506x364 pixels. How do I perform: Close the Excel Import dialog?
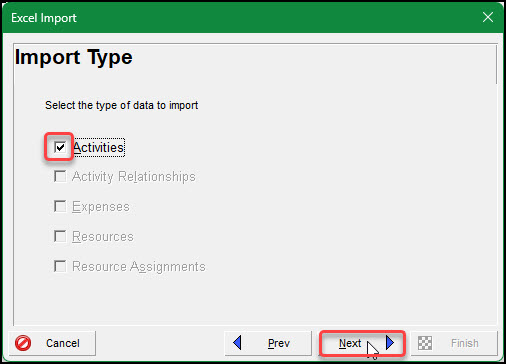[x=488, y=17]
